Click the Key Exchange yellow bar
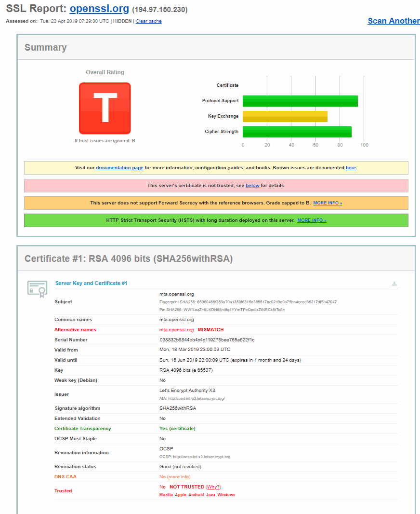 coord(285,116)
